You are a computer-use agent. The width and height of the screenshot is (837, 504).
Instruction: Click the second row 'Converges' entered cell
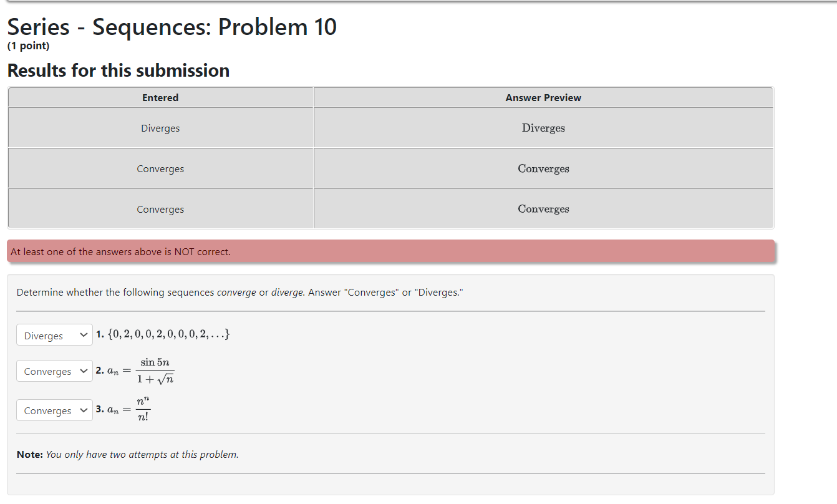[160, 168]
